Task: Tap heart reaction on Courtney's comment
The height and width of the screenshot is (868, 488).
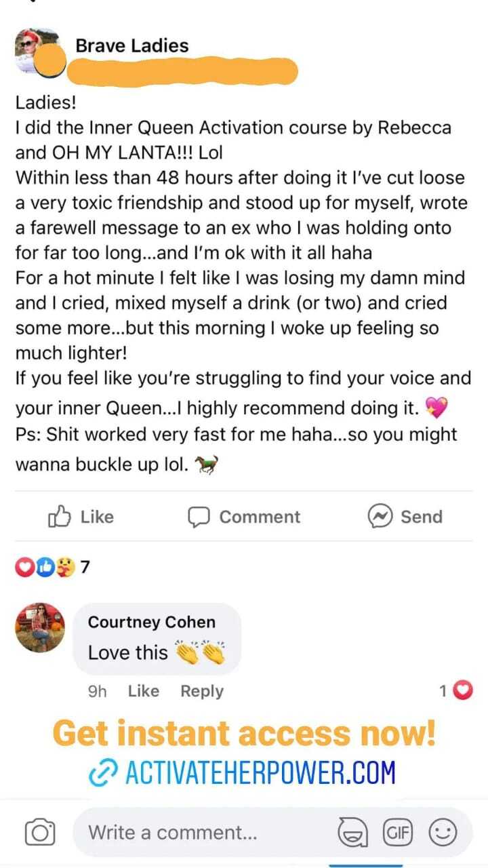Action: click(x=462, y=691)
